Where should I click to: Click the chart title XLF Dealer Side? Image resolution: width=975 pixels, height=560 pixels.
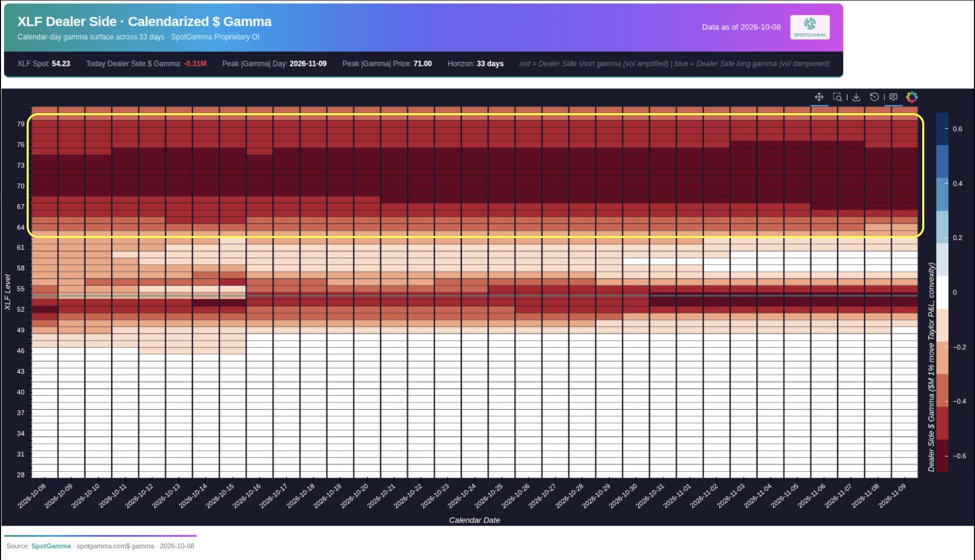click(144, 21)
